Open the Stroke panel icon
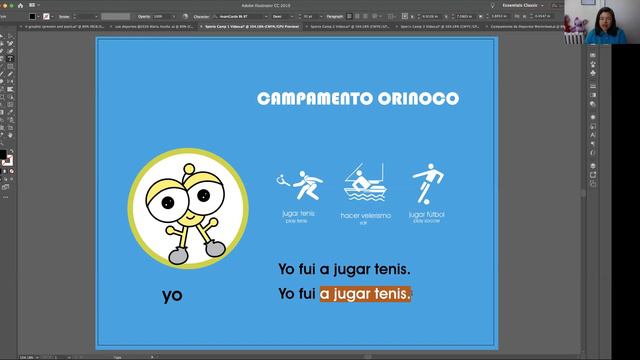The width and height of the screenshot is (640, 360). [x=593, y=86]
